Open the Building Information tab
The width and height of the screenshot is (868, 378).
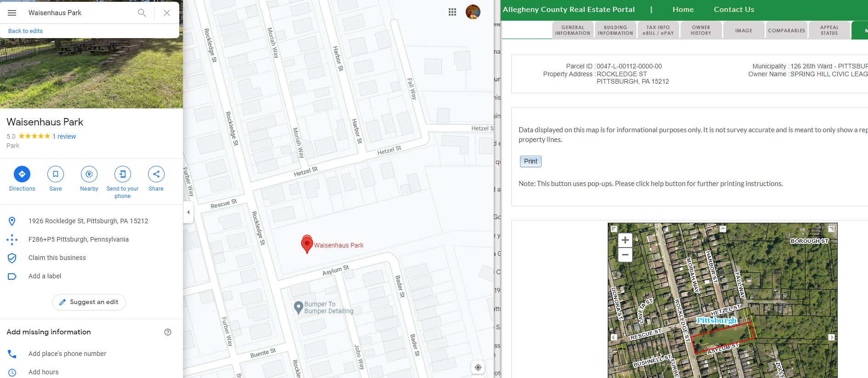coord(615,30)
